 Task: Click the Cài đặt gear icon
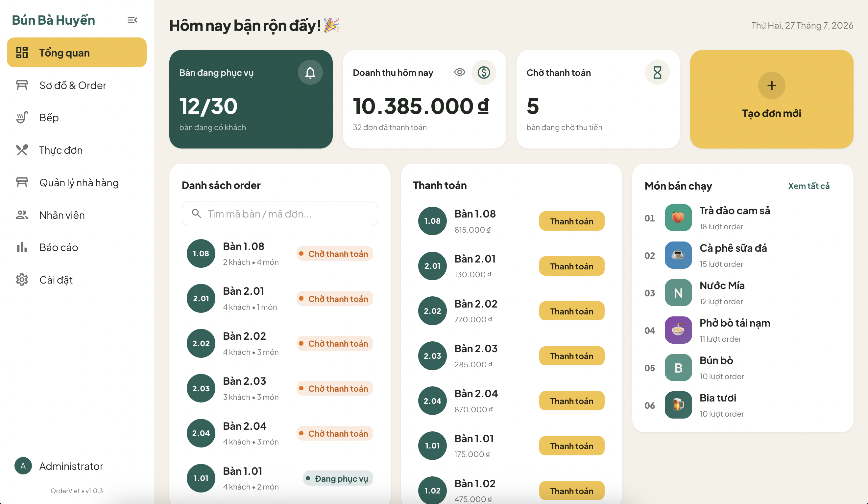(22, 280)
